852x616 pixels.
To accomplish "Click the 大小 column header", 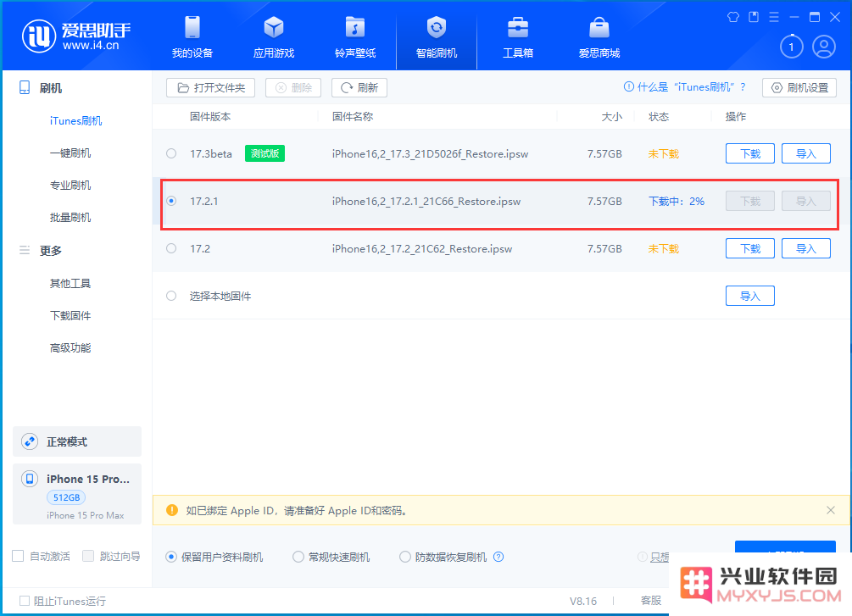I will click(x=612, y=116).
